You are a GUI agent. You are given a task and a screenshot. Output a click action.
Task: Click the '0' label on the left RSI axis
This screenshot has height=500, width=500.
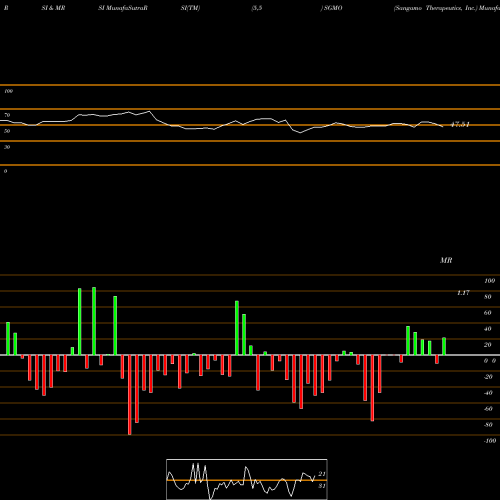coord(5,171)
